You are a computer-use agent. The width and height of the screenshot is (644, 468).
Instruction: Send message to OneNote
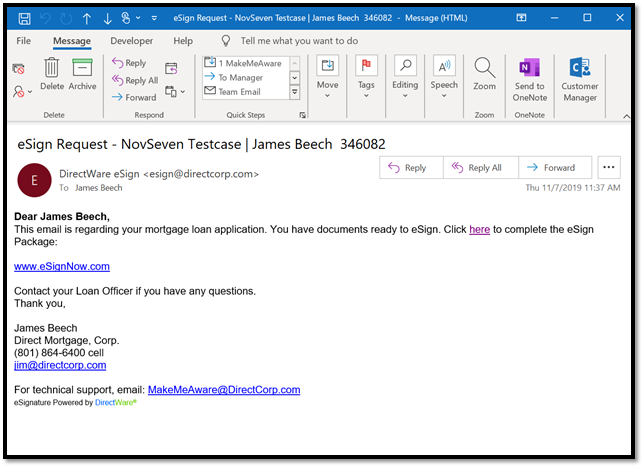[529, 80]
